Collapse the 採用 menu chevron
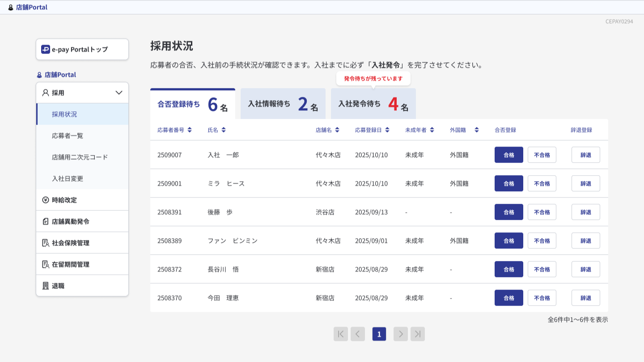 tap(119, 93)
